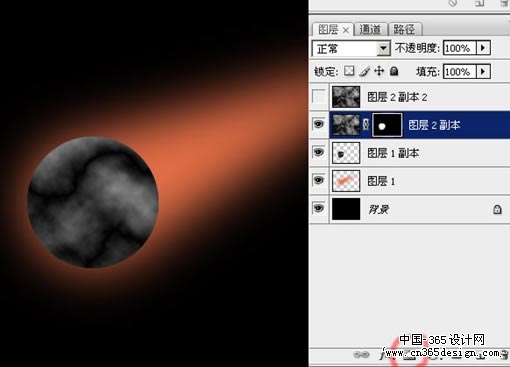510x367 pixels.
Task: Click the 不透明度 100% value field
Action: point(460,48)
